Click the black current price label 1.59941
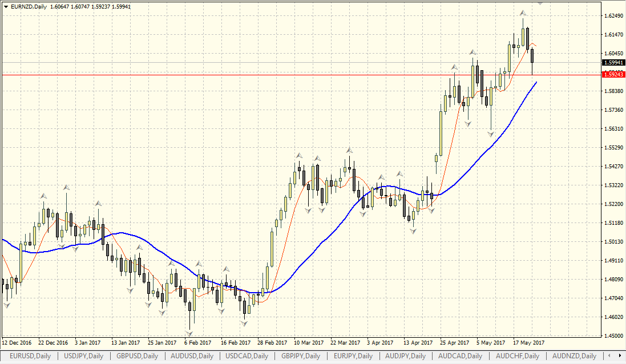Viewport: 626px width, 364px height. (613, 63)
